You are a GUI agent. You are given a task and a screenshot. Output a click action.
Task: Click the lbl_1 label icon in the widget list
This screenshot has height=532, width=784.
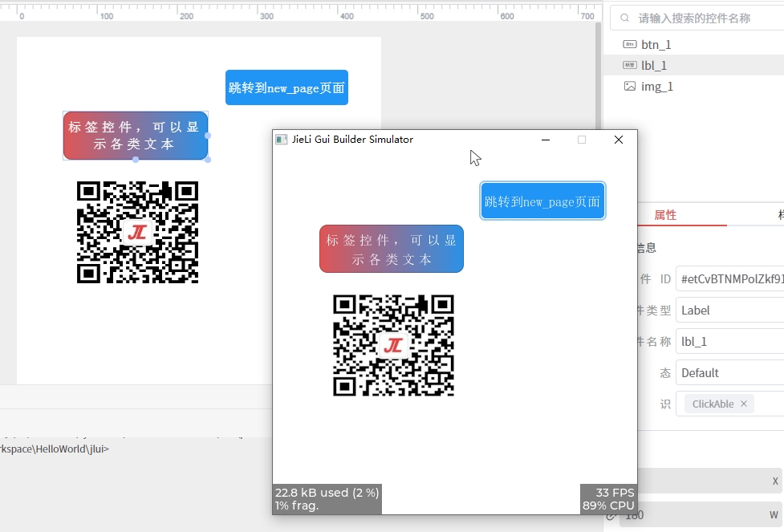(x=629, y=66)
